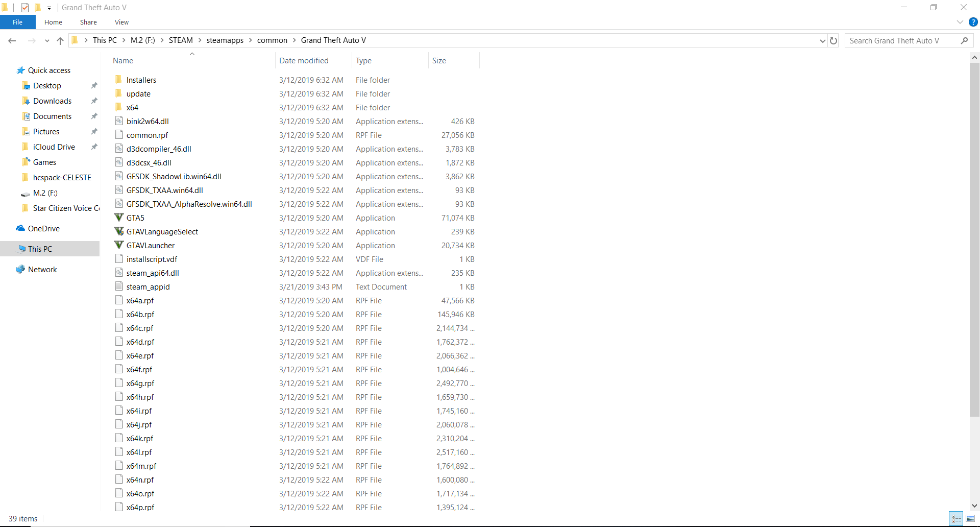This screenshot has width=980, height=527.
Task: Refresh the current folder view
Action: point(834,40)
